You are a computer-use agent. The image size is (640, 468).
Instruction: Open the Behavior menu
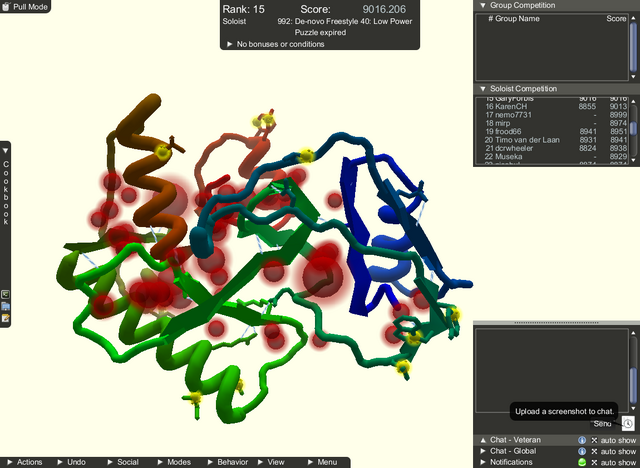point(228,462)
